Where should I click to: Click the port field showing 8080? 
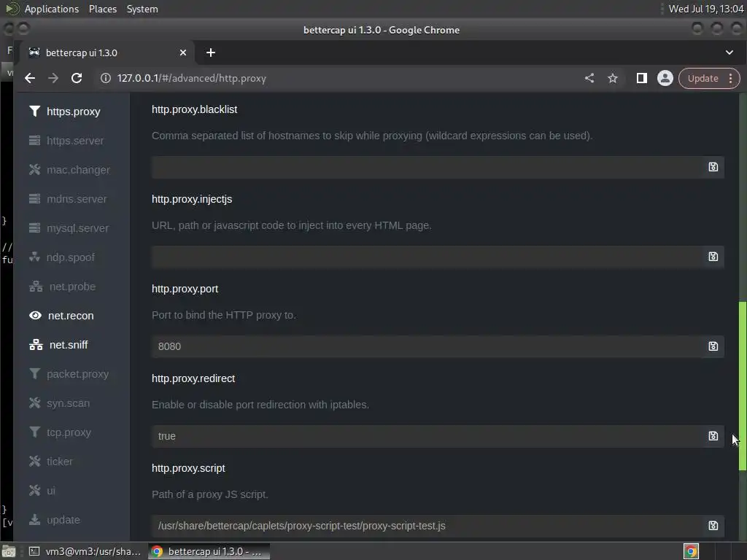pos(427,346)
